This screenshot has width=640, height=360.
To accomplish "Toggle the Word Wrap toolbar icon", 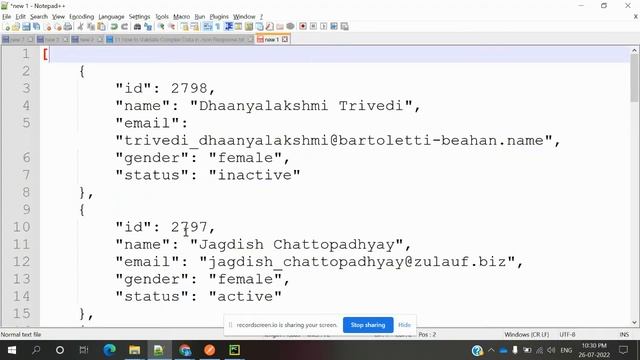I will tap(207, 27).
